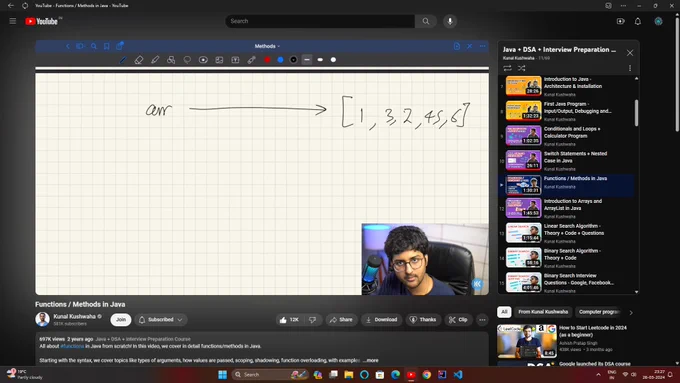680x383 pixels.
Task: Play Introduction to Java playlist video
Action: [566, 86]
